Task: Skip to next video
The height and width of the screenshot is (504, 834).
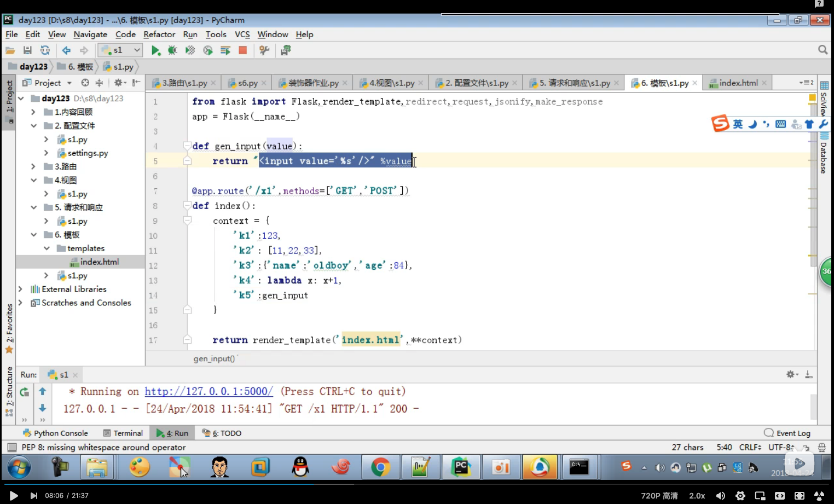Action: 34,496
